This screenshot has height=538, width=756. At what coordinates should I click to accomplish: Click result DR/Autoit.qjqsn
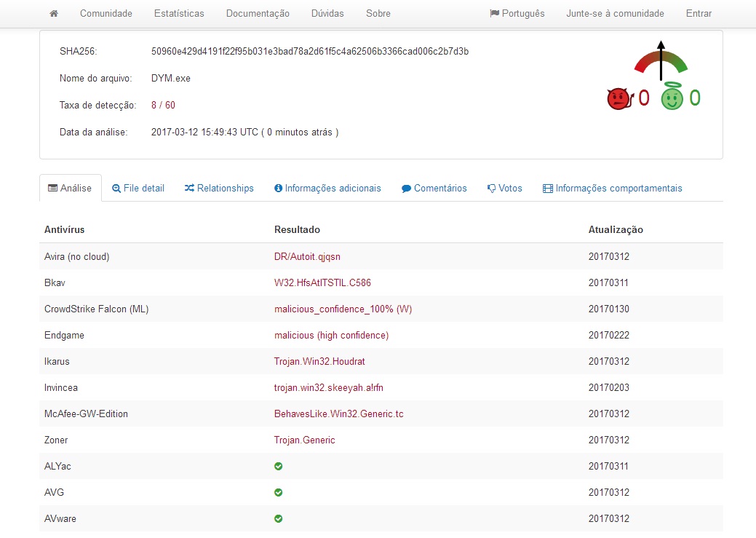pos(307,257)
